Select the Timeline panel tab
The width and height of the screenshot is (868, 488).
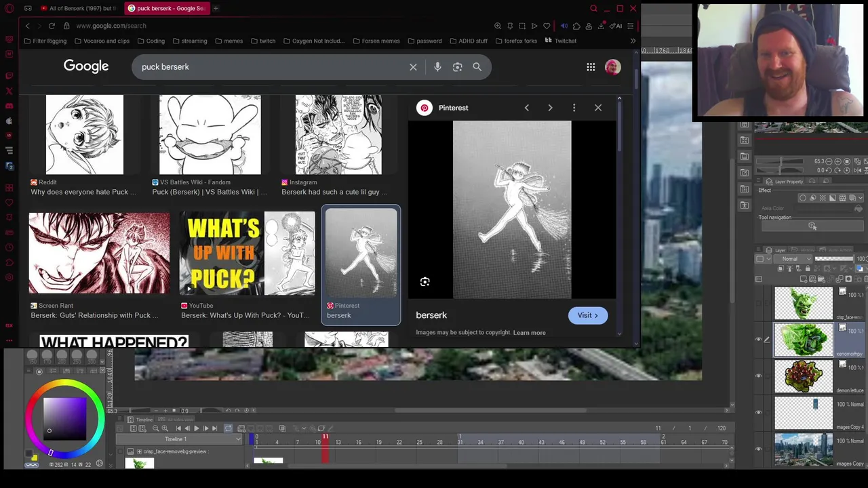[141, 420]
